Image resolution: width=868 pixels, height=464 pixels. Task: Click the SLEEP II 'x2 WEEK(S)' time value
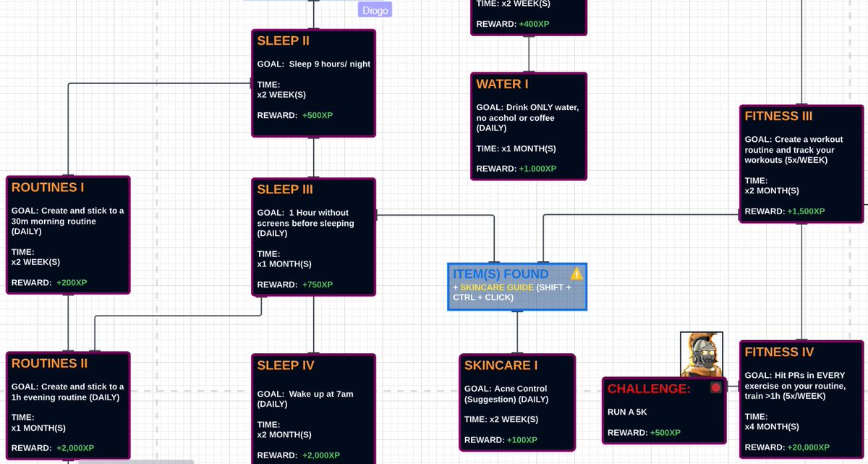tap(283, 94)
